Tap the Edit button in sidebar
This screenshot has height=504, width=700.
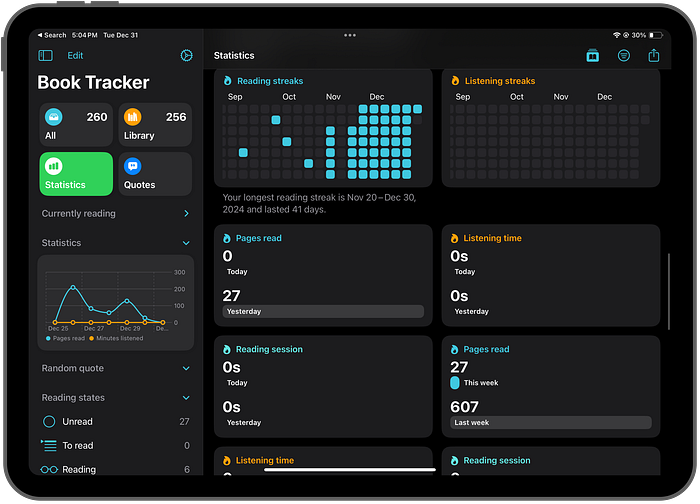click(x=75, y=55)
